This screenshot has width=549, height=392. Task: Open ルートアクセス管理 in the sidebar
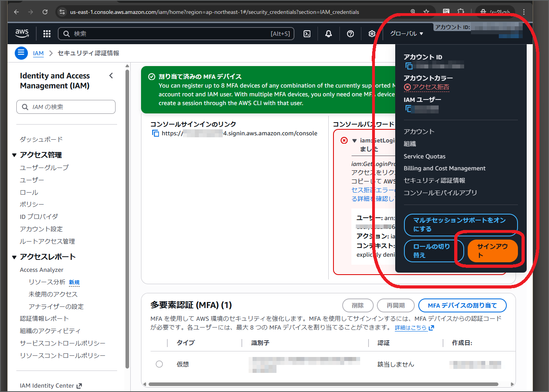tap(47, 242)
